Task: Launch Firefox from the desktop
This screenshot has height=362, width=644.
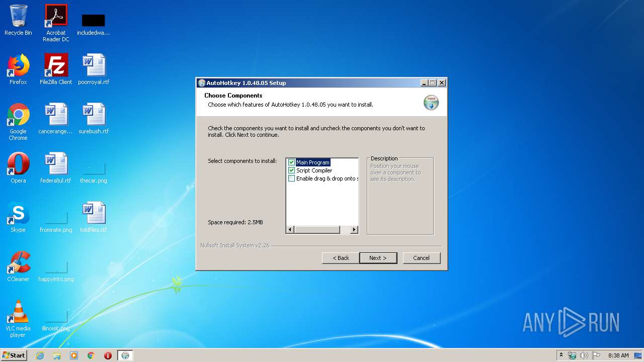Action: coord(18,69)
